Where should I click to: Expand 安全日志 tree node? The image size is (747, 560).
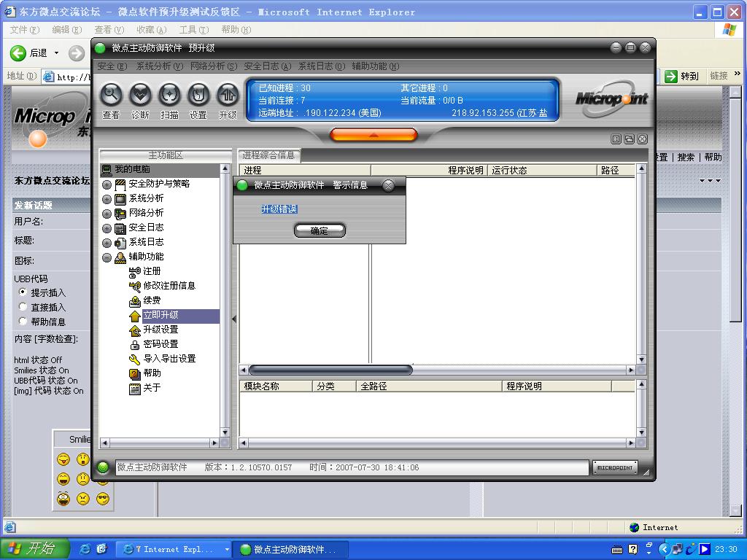point(107,228)
